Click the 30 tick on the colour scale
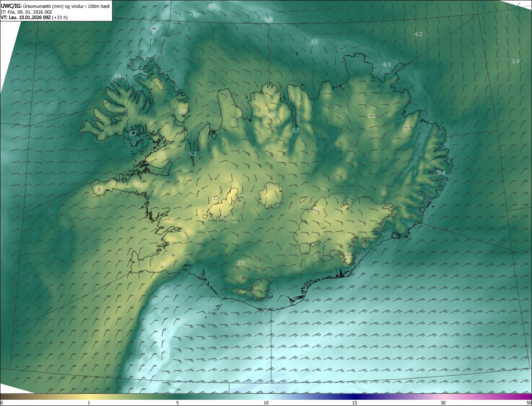The image size is (532, 406). 443,403
